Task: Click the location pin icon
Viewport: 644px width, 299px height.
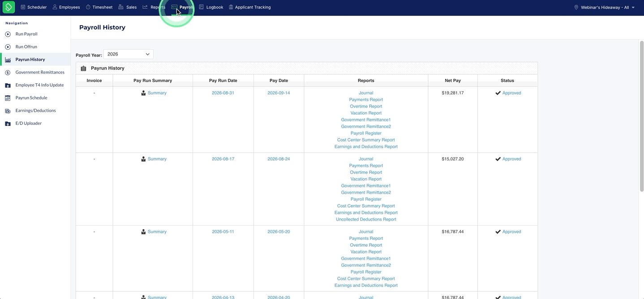Action: [576, 7]
